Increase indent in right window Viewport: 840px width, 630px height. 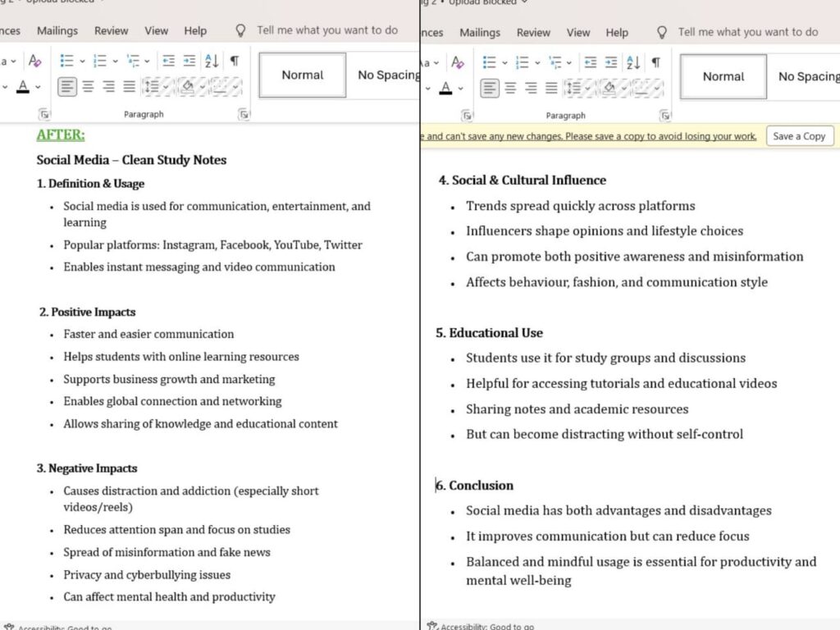(611, 62)
